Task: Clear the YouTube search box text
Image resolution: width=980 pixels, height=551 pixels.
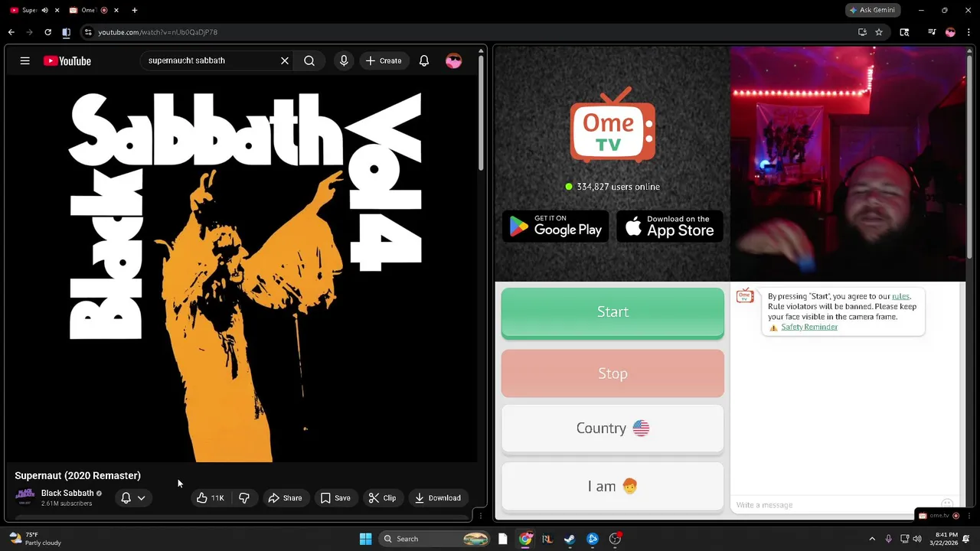Action: 285,60
